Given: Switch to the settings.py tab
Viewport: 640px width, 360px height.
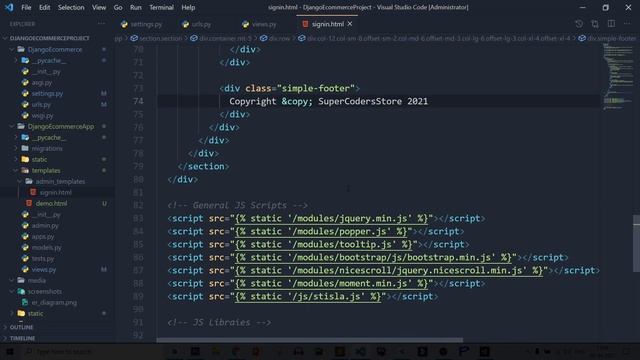Looking at the screenshot, I should click(142, 24).
